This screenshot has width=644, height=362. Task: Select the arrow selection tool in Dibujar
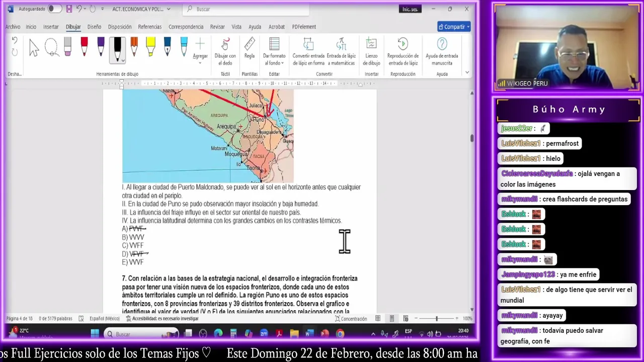(34, 48)
